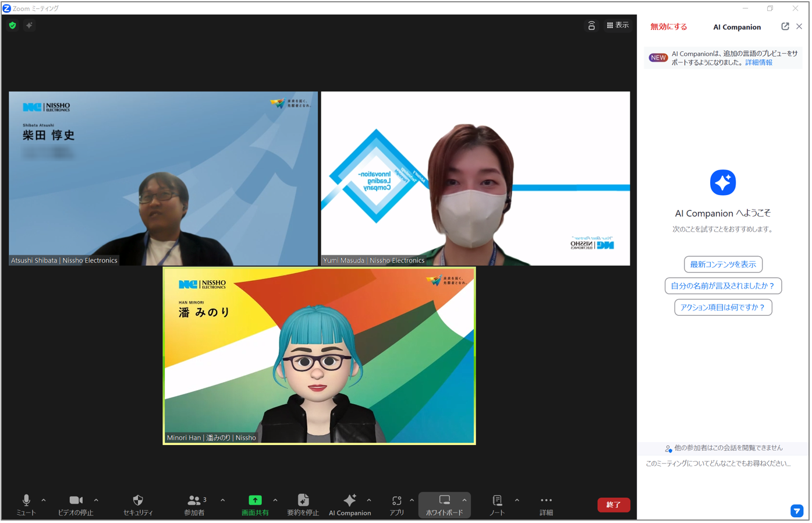Pop out the AI Companion panel
This screenshot has height=523, width=812.
785,27
